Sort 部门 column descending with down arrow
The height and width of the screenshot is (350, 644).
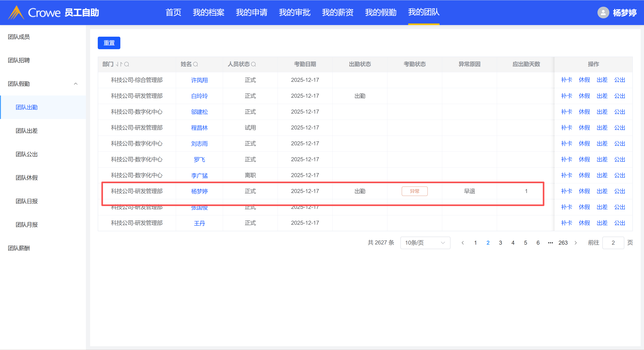(x=117, y=64)
